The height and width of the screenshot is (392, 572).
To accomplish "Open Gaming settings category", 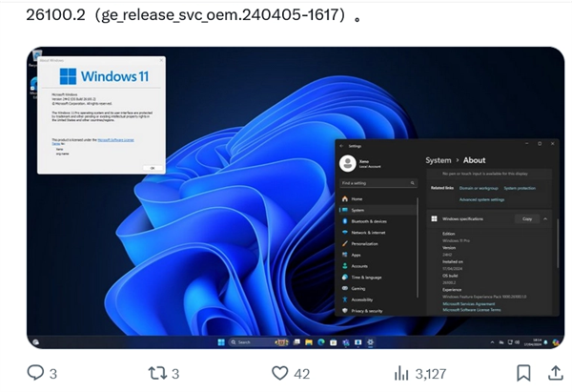I will (x=378, y=288).
